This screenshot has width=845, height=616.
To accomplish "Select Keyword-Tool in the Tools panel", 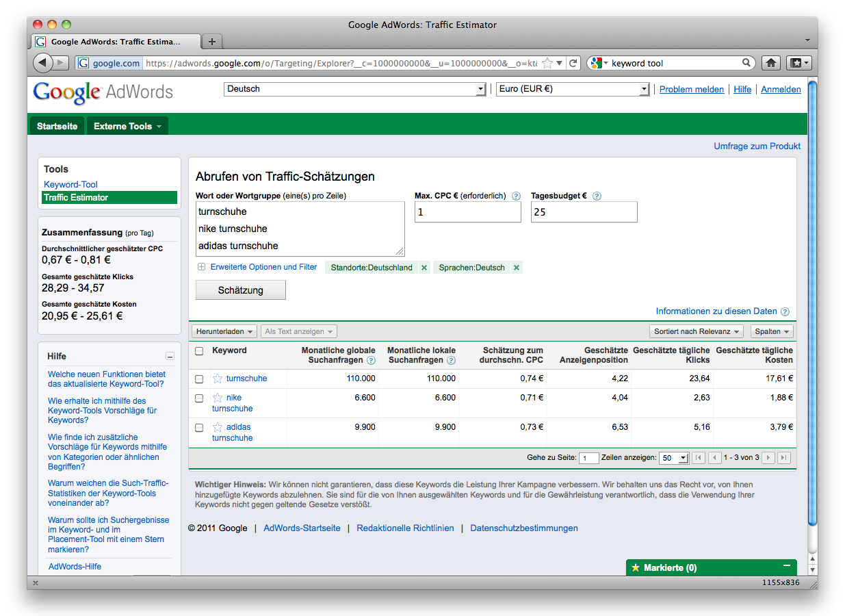I will point(70,184).
